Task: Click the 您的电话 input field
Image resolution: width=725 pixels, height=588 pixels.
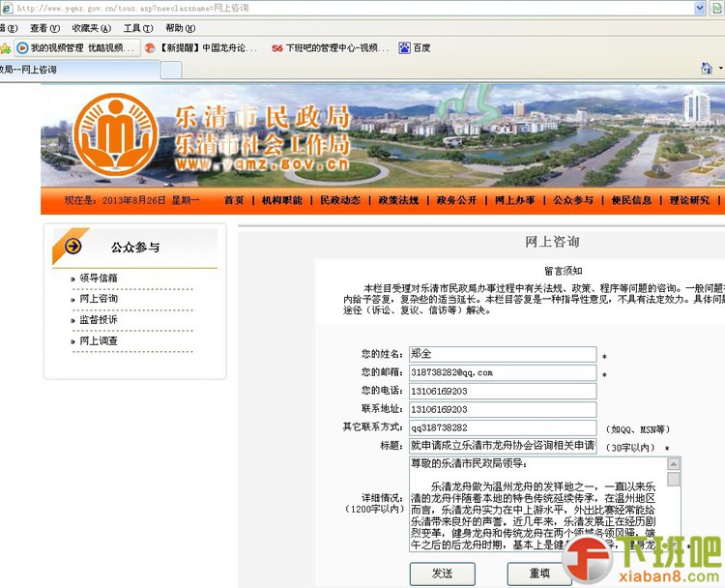Action: (503, 392)
